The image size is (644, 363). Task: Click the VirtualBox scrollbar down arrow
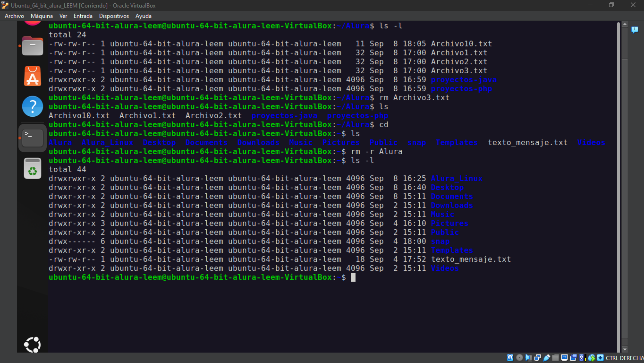[x=625, y=349]
